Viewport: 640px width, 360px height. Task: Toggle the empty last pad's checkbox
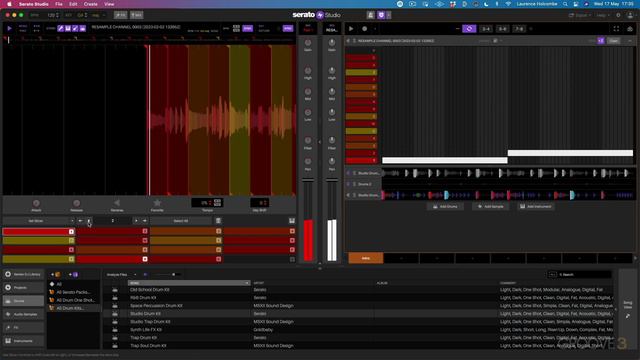coord(292,259)
